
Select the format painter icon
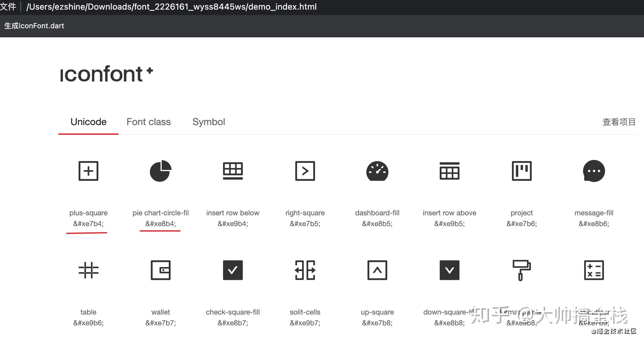(x=522, y=270)
